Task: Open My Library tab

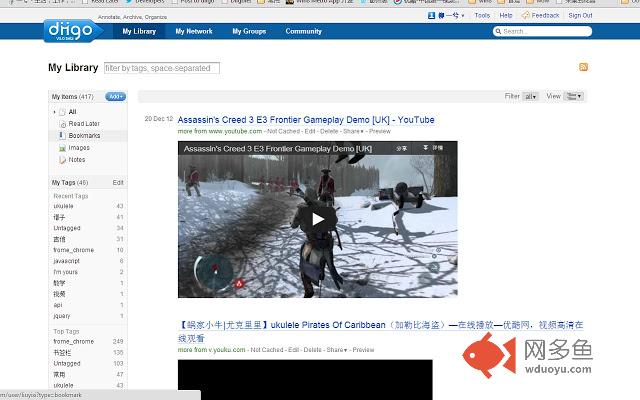Action: [x=139, y=31]
